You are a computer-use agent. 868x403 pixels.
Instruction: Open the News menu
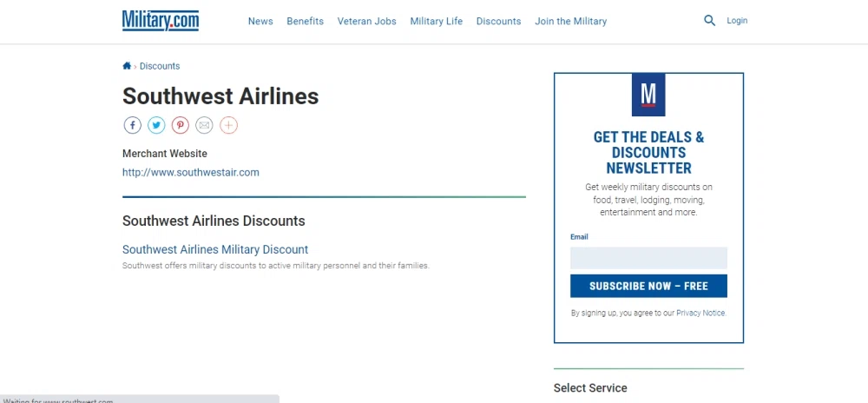(x=260, y=21)
